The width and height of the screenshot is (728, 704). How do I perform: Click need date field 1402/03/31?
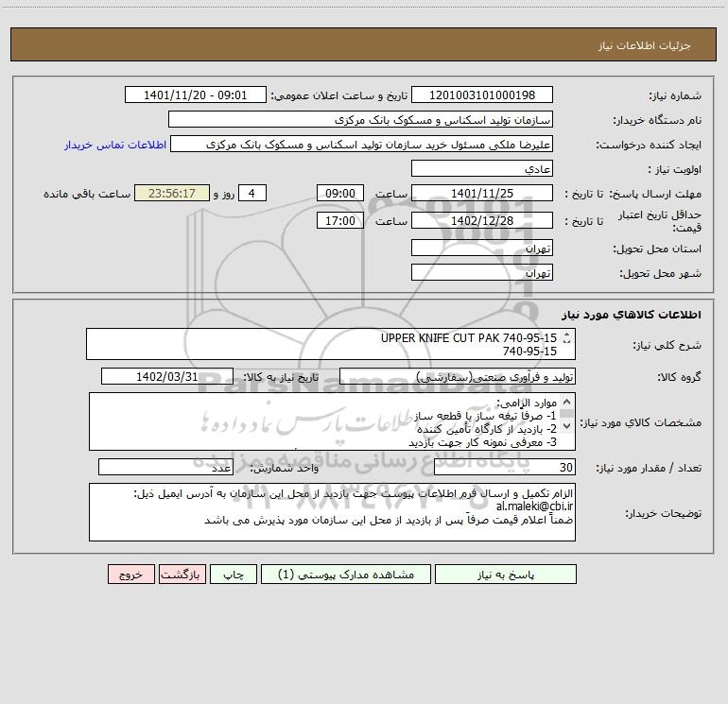click(167, 376)
